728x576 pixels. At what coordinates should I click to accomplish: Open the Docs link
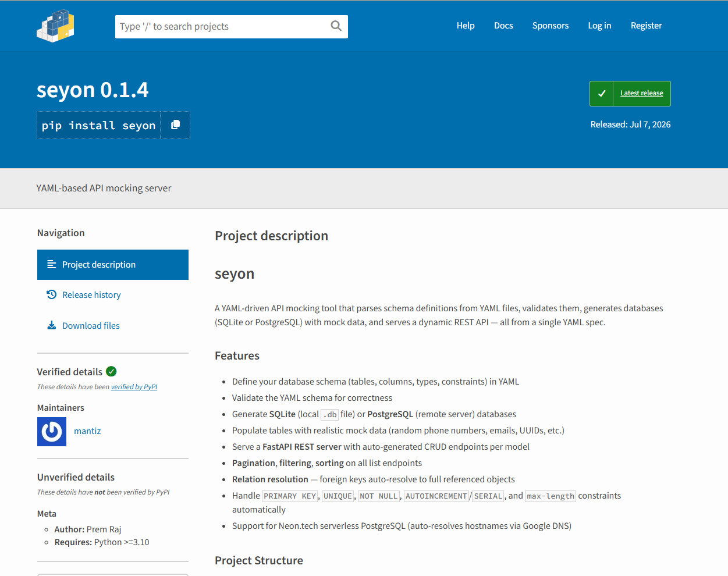(503, 26)
